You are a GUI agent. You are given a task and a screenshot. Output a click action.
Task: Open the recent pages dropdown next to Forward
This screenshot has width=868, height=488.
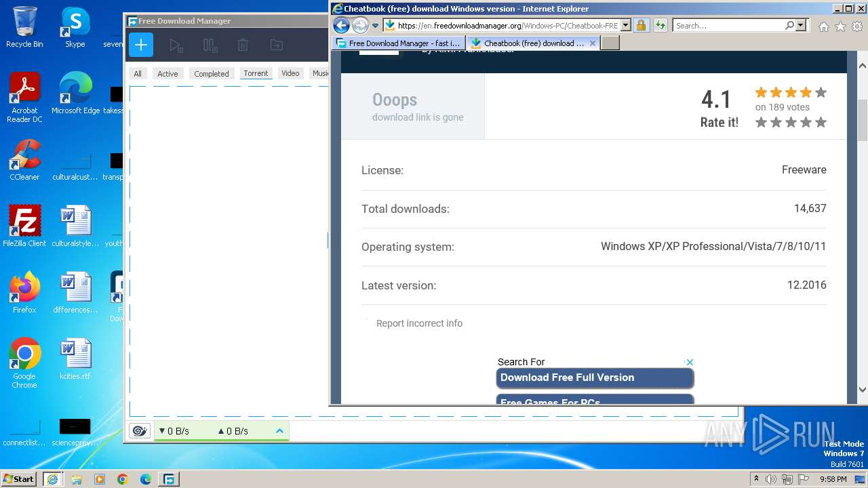coord(375,26)
